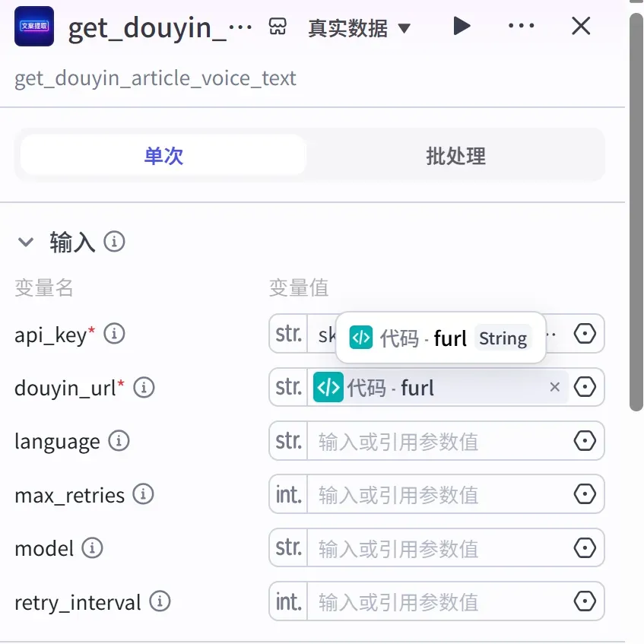
Task: Click the info icon next to retry_interval
Action: point(160,601)
